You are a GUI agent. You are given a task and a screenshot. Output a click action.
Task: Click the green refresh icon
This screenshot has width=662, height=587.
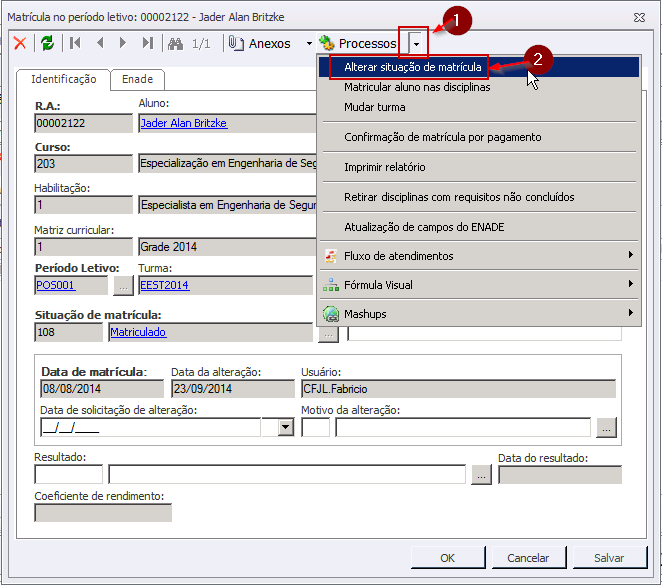click(47, 43)
